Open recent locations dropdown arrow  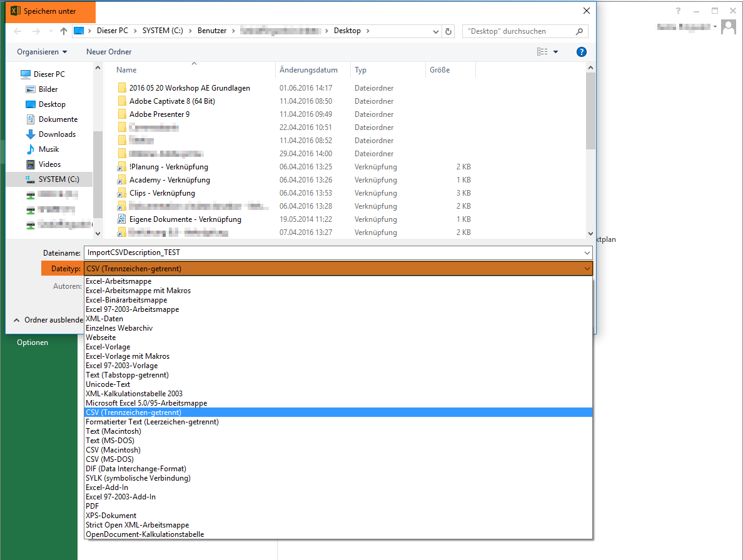(x=51, y=31)
